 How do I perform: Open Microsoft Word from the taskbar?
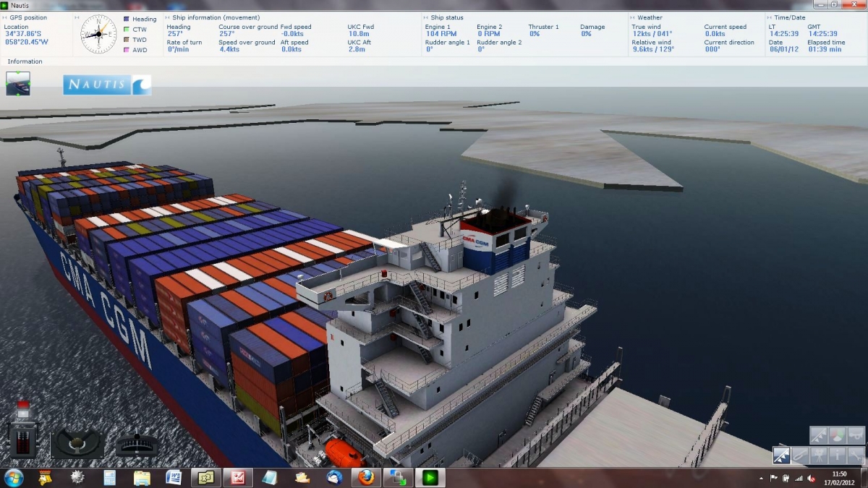(174, 477)
